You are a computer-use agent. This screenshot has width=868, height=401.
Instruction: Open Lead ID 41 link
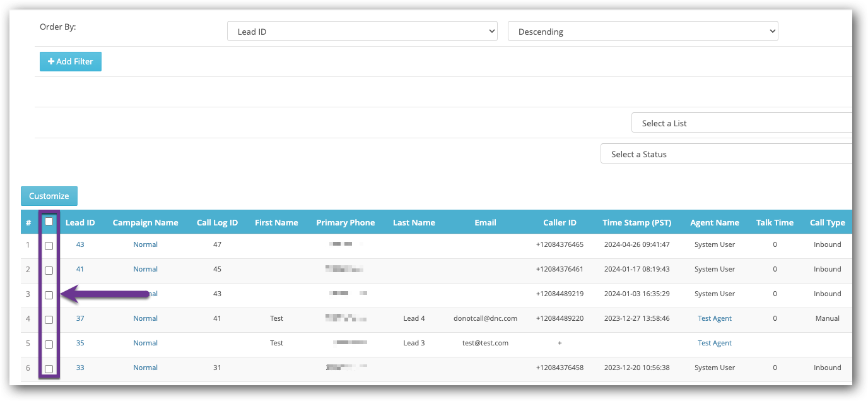point(80,269)
